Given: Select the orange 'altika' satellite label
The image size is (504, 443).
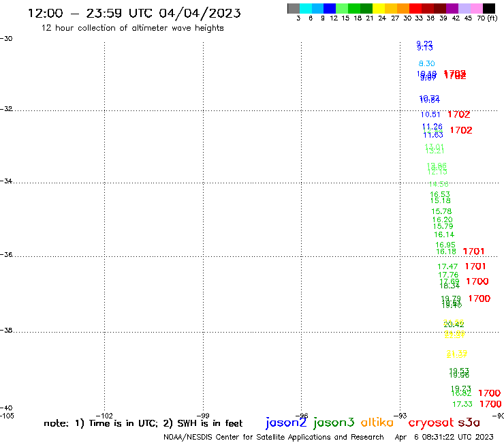Looking at the screenshot, I should click(377, 422).
